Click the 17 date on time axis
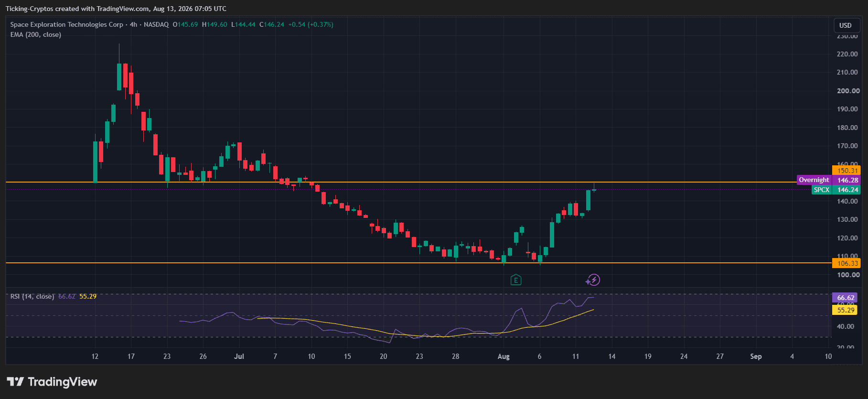 tap(131, 356)
